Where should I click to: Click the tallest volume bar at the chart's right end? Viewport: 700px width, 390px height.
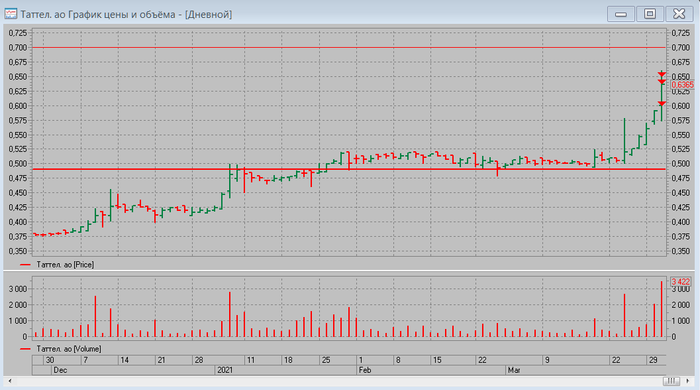[662, 309]
